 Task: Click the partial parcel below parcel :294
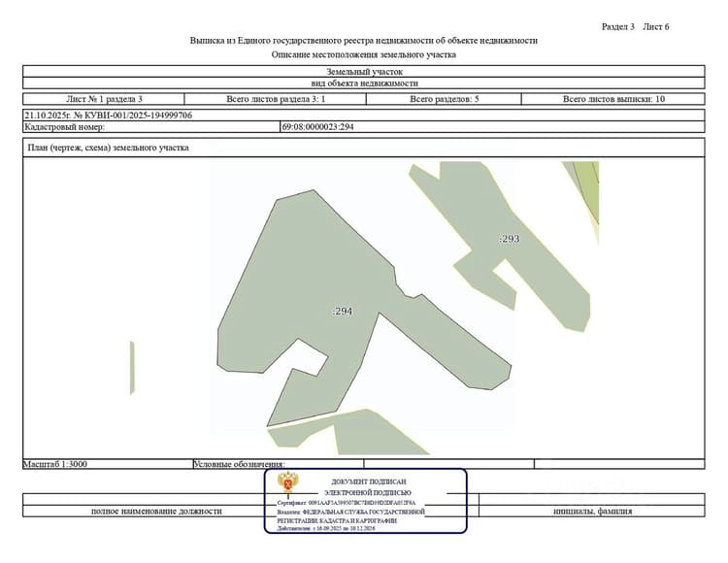[x=348, y=433]
